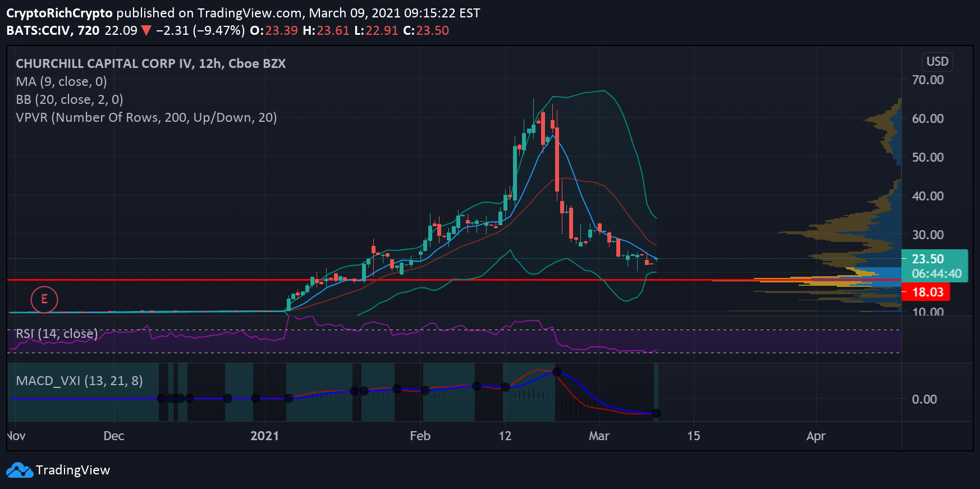Image resolution: width=980 pixels, height=489 pixels.
Task: Click the USD currency button
Action: [x=937, y=62]
